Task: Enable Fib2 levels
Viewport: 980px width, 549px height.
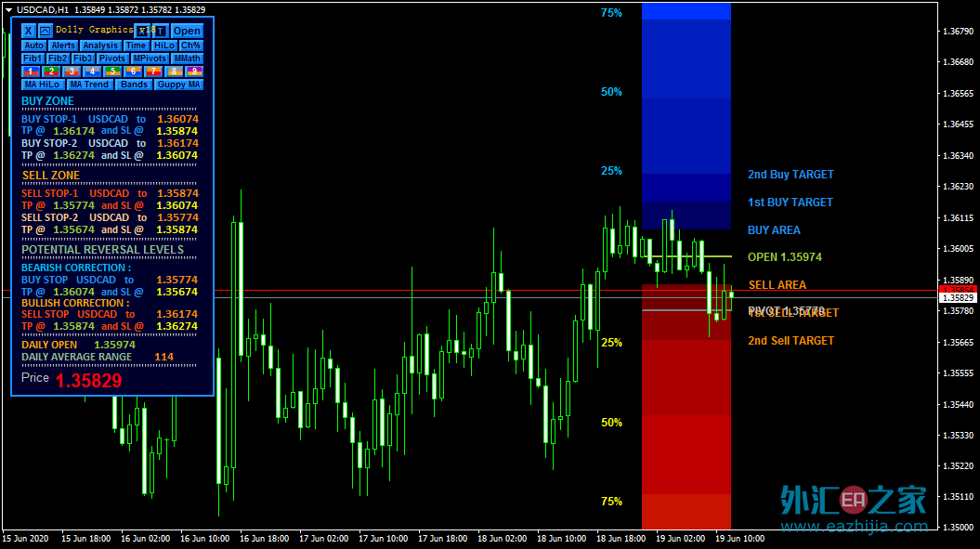Action: 58,59
